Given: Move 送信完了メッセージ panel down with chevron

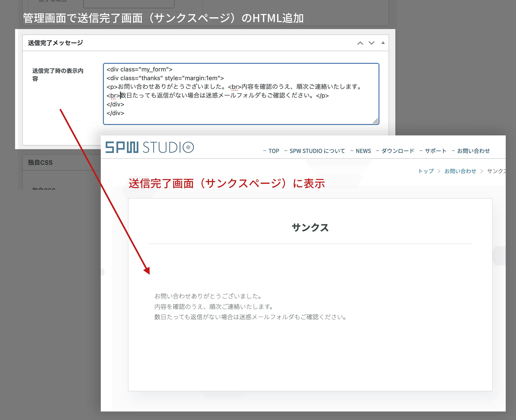Looking at the screenshot, I should click(x=372, y=43).
